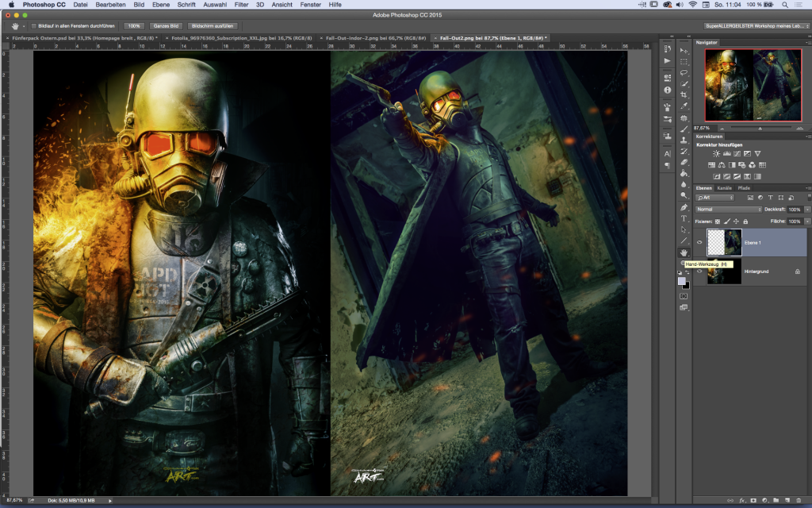This screenshot has height=508, width=812.
Task: Select the Clone Stamp tool
Action: point(684,140)
